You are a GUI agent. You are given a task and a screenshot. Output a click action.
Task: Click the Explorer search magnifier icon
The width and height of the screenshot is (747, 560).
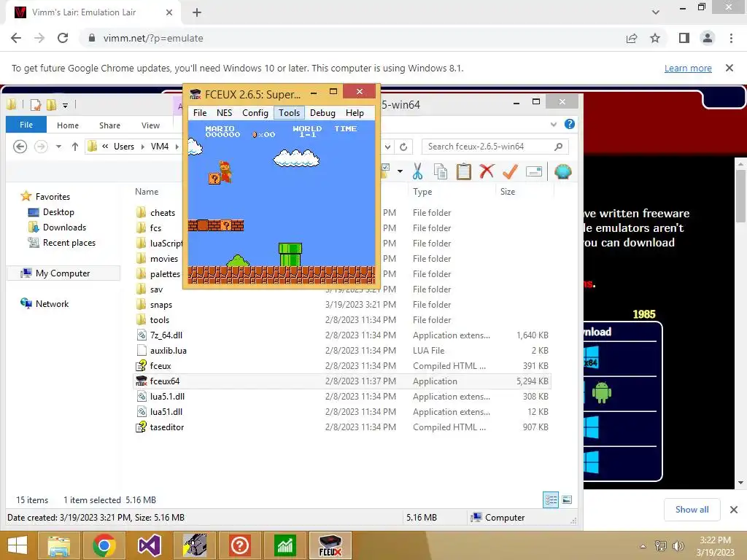coord(558,147)
